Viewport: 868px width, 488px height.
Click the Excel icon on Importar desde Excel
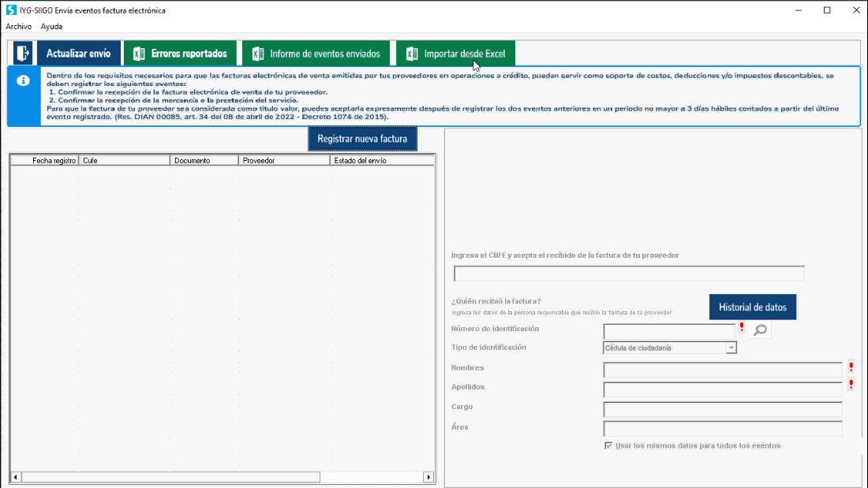tap(412, 54)
